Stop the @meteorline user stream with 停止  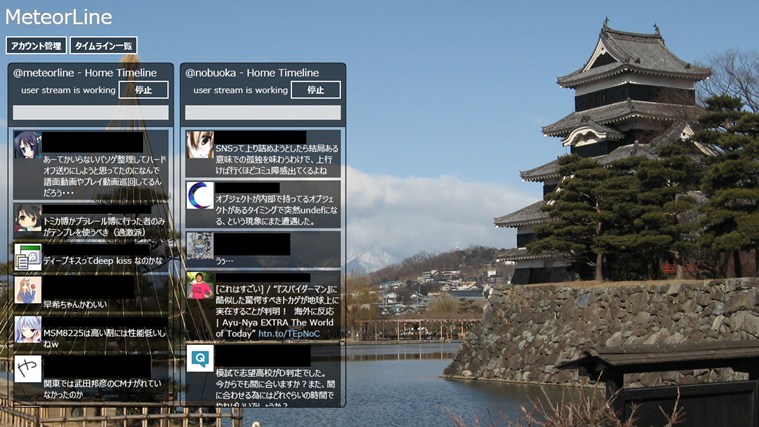[x=143, y=90]
